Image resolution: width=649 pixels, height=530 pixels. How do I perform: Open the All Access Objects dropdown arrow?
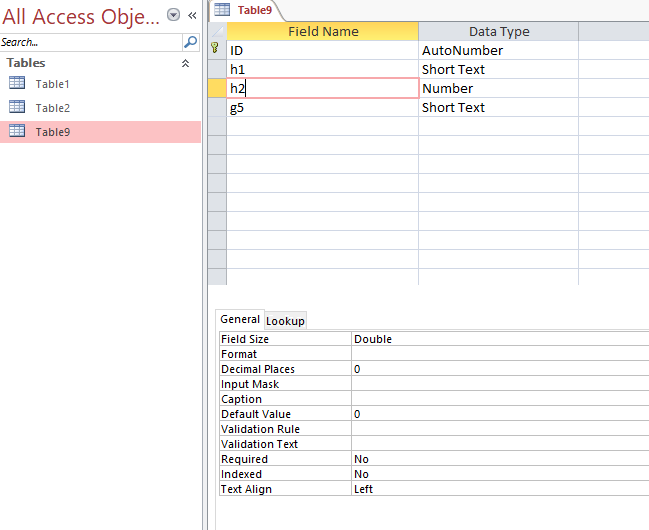174,16
